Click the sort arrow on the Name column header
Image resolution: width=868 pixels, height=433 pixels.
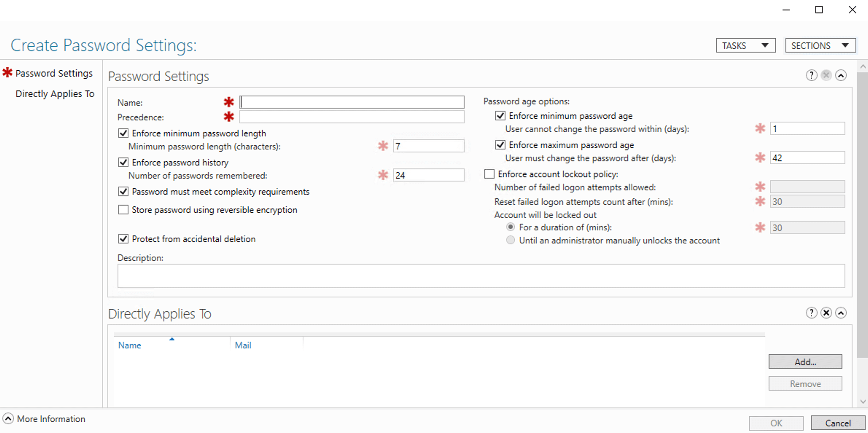click(172, 339)
